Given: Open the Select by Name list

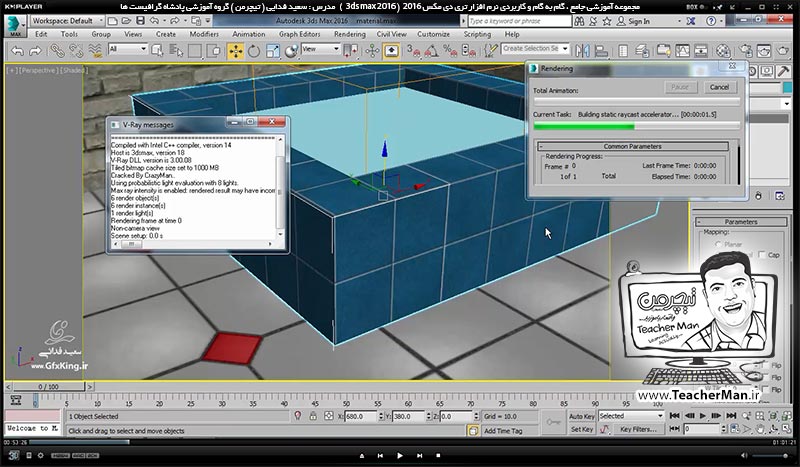Looking at the screenshot, I should 176,51.
